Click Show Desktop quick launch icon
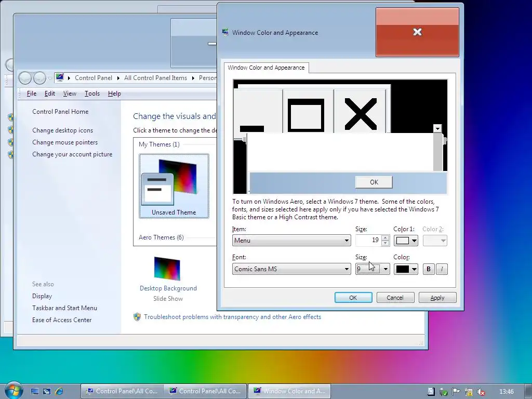This screenshot has height=399, width=532. [35, 391]
